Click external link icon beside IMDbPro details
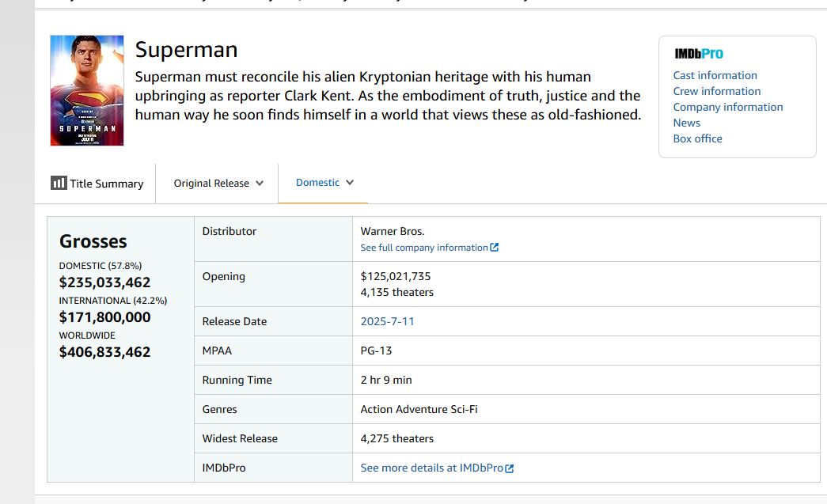 (x=510, y=468)
